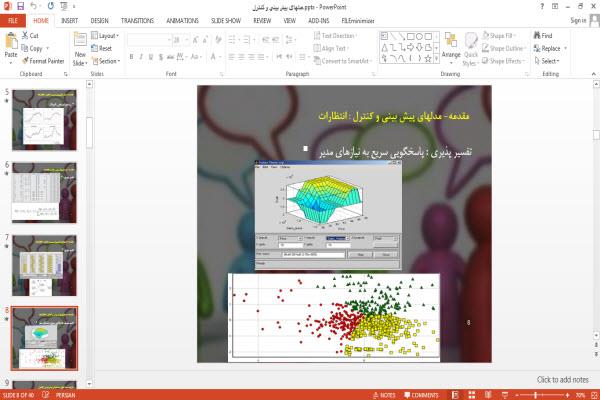This screenshot has width=600, height=400.
Task: Click the Arrange icon
Action: [x=451, y=41]
